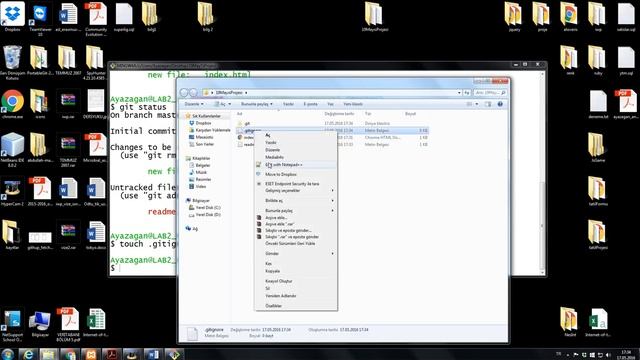
Task: Open NetSupport School desktop shortcut
Action: click(12, 325)
